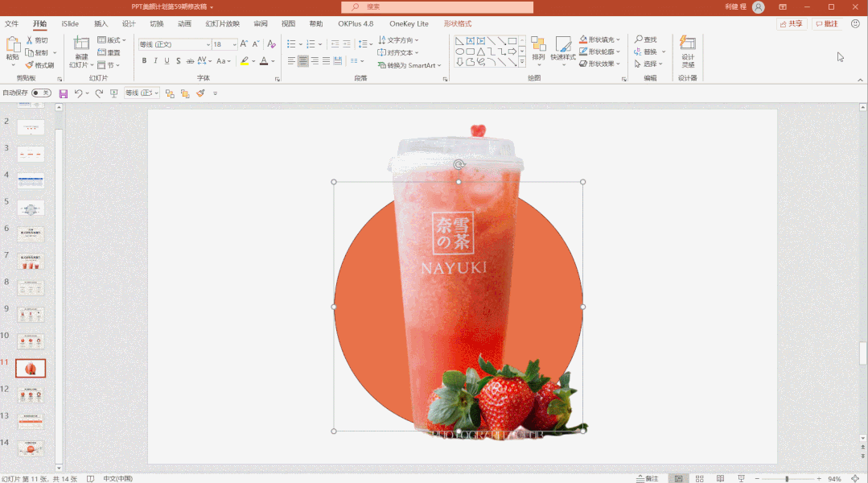Image resolution: width=868 pixels, height=483 pixels.
Task: Click the zoom slider handle in status bar
Action: [x=787, y=478]
